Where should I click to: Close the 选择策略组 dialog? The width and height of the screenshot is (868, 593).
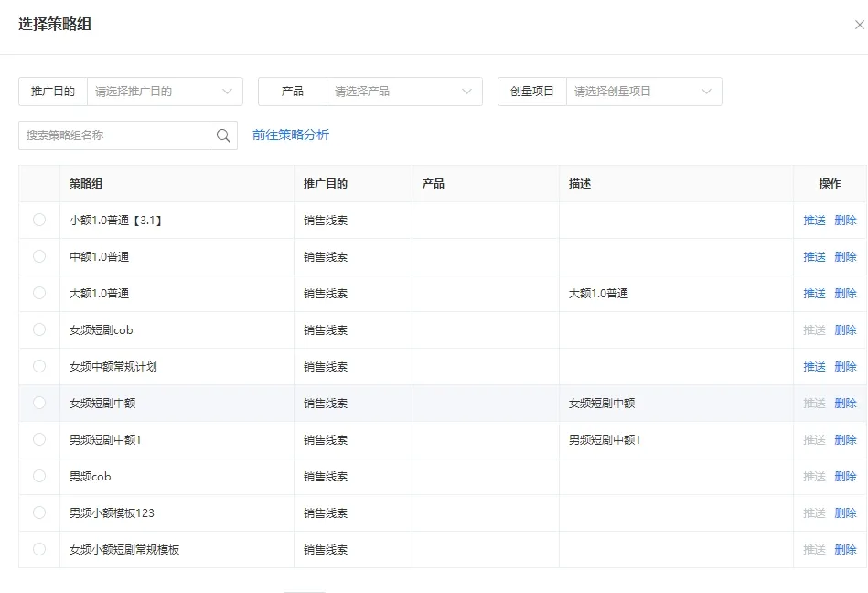[x=859, y=26]
